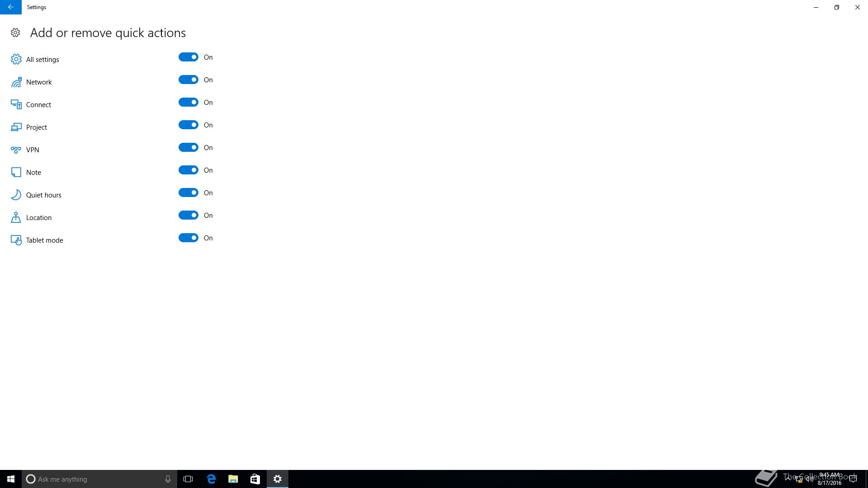Click the VPN quick action icon
Image resolution: width=868 pixels, height=488 pixels.
click(x=16, y=150)
